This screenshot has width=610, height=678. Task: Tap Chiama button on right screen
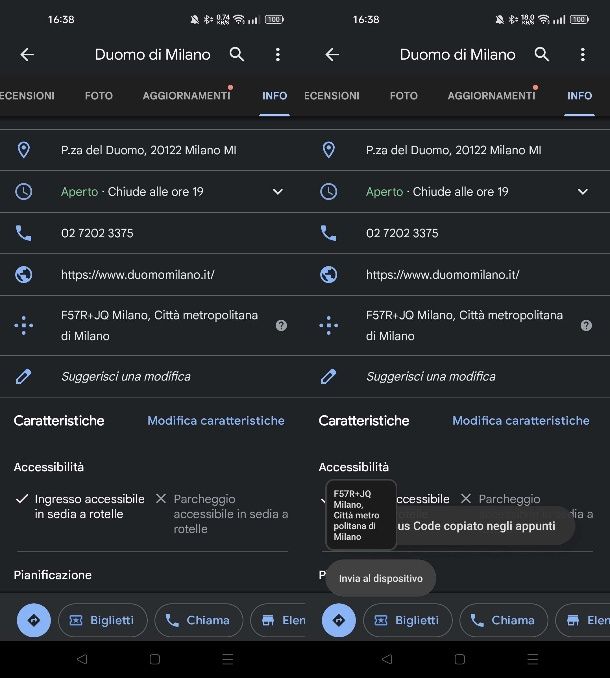[x=504, y=620]
